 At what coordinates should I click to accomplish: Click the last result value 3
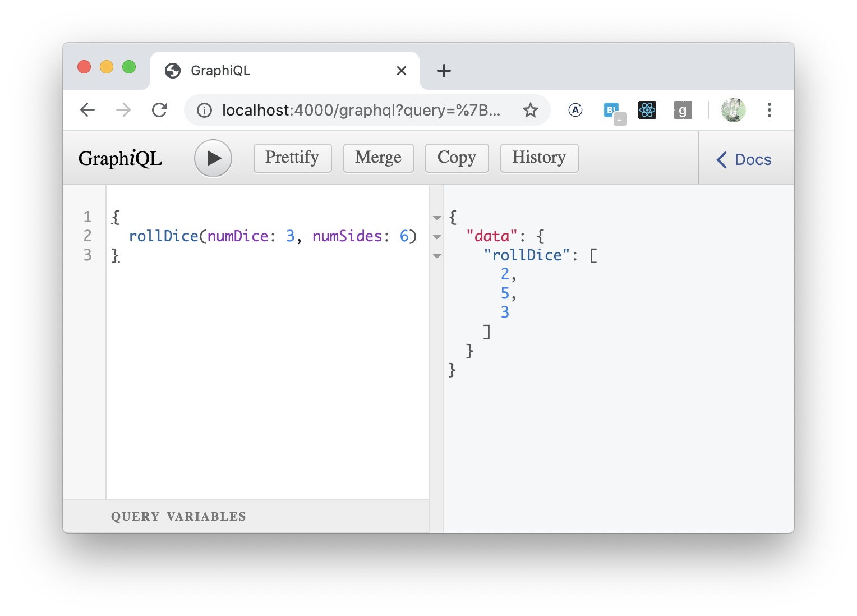pyautogui.click(x=505, y=312)
